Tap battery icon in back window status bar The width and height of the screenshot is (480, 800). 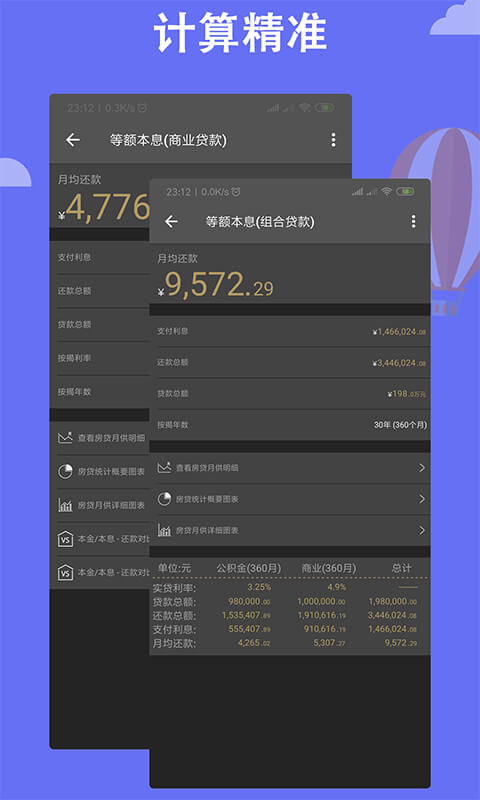(324, 108)
